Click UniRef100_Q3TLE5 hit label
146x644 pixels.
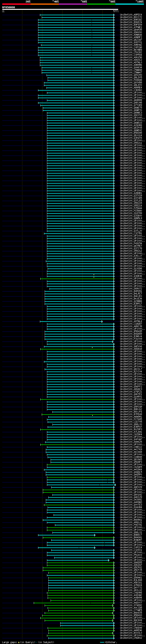click(x=131, y=201)
